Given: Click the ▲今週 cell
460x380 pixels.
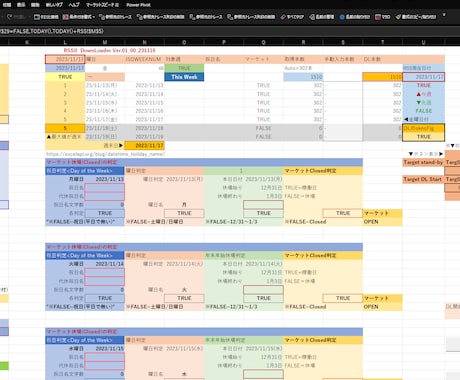Looking at the screenshot, I should (x=423, y=94).
